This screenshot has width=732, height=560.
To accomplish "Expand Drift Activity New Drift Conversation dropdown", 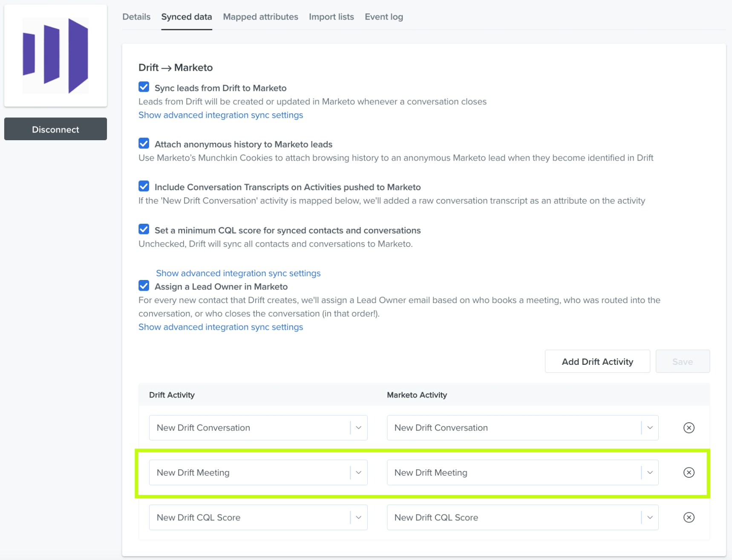I will coord(258,427).
